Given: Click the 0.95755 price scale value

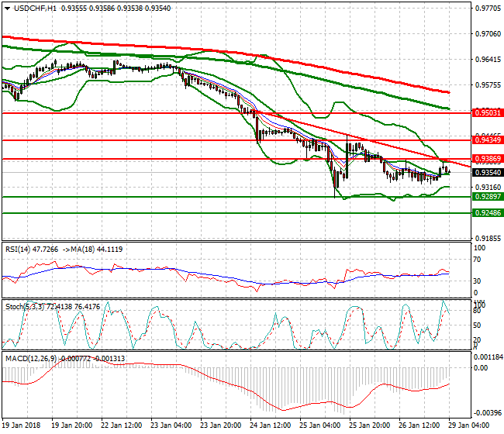Looking at the screenshot, I should coord(488,85).
